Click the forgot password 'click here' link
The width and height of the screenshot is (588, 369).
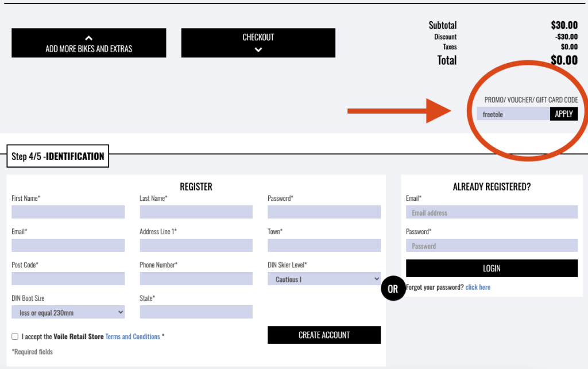478,287
